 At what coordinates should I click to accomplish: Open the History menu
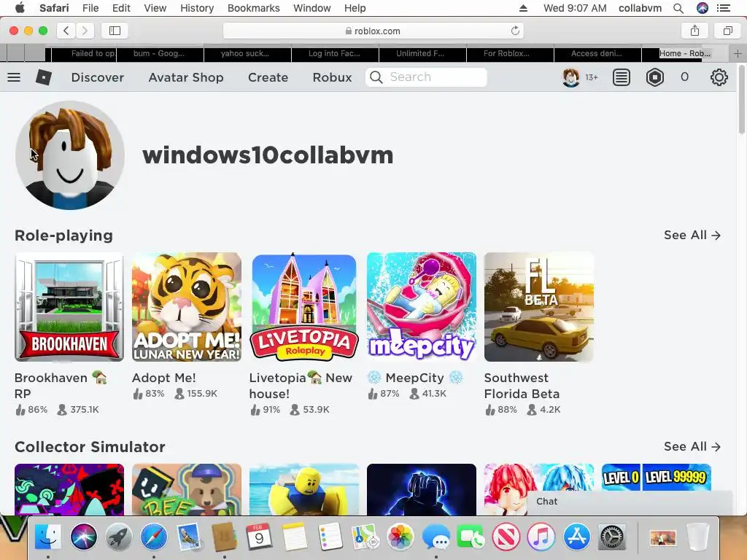click(197, 8)
